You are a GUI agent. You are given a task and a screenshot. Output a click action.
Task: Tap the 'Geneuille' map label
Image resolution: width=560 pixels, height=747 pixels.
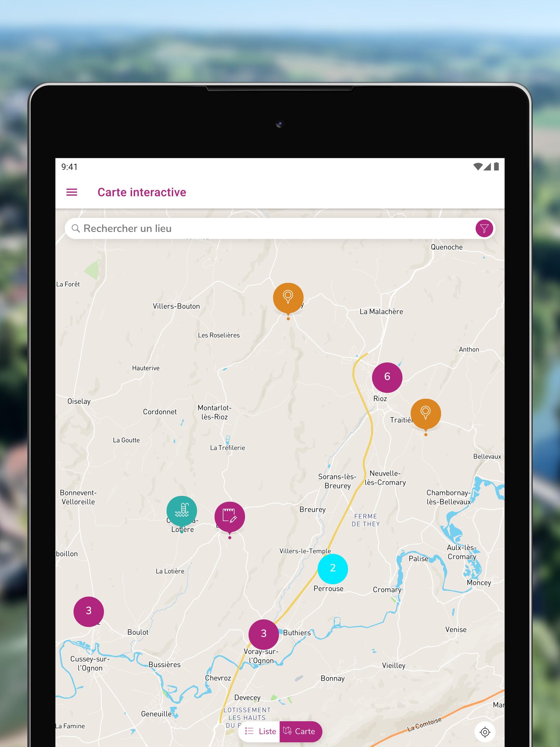pyautogui.click(x=156, y=714)
